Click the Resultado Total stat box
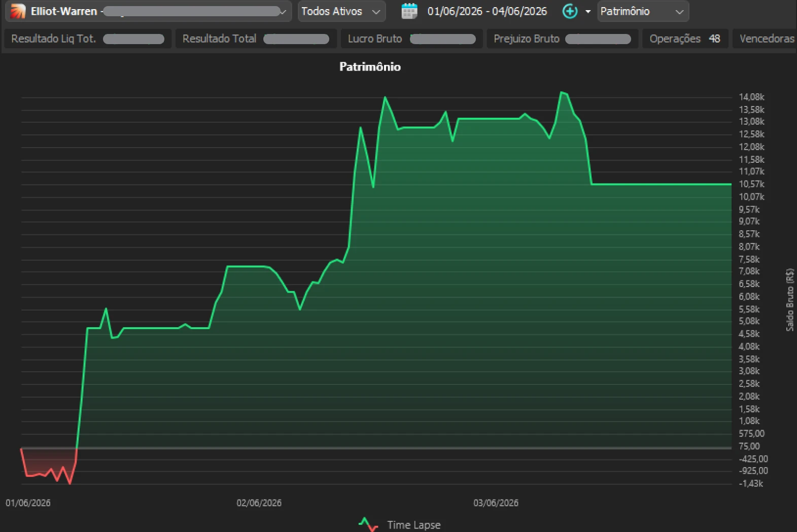Image resolution: width=797 pixels, height=532 pixels. click(256, 39)
